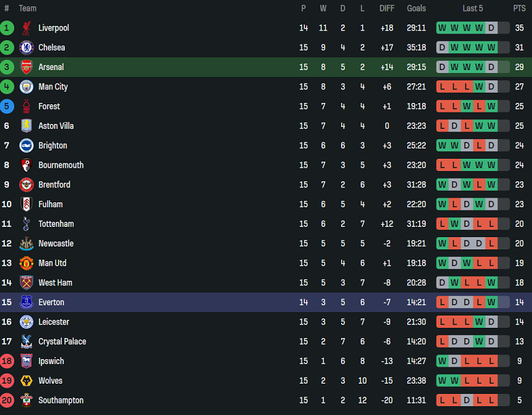Click the red position 18 rank badge
Screen dimensions: 532x415
[x=7, y=361]
